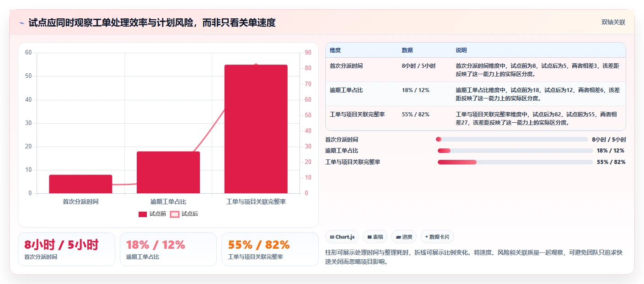Screen dimensions: 644x284
Task: Click the 工单与项目关联完整率 progress bar
Action: pos(515,162)
